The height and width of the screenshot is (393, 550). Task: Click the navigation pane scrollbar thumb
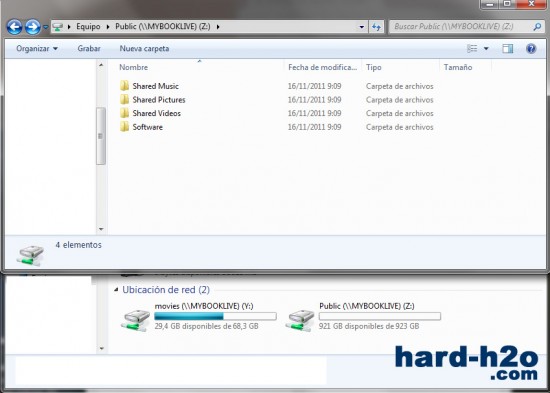click(x=101, y=136)
